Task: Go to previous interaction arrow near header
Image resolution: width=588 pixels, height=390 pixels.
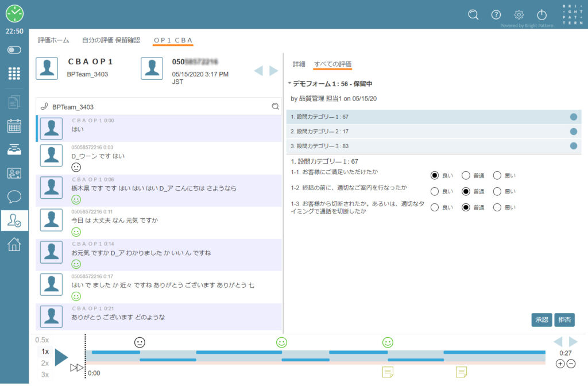Action: point(258,71)
